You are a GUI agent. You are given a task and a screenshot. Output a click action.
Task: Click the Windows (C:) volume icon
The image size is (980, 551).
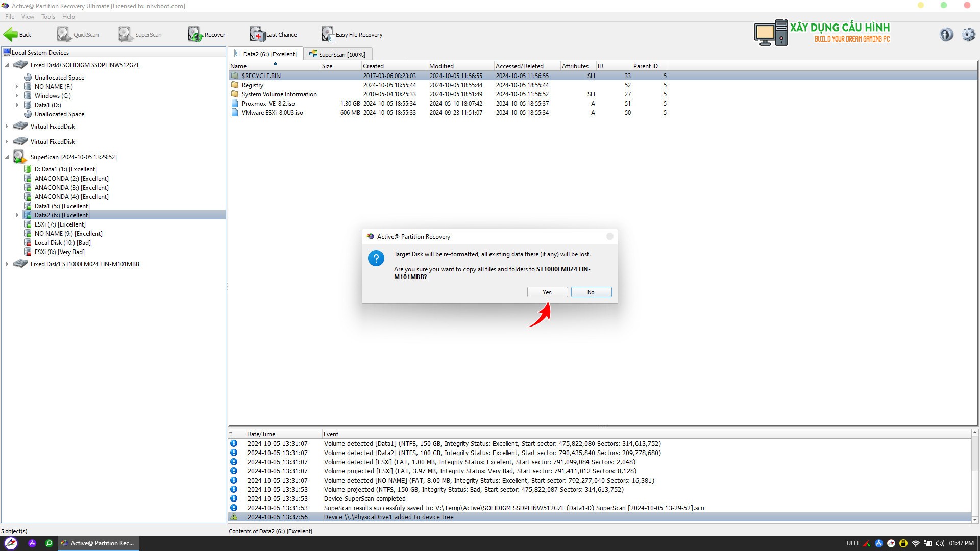pyautogui.click(x=28, y=95)
